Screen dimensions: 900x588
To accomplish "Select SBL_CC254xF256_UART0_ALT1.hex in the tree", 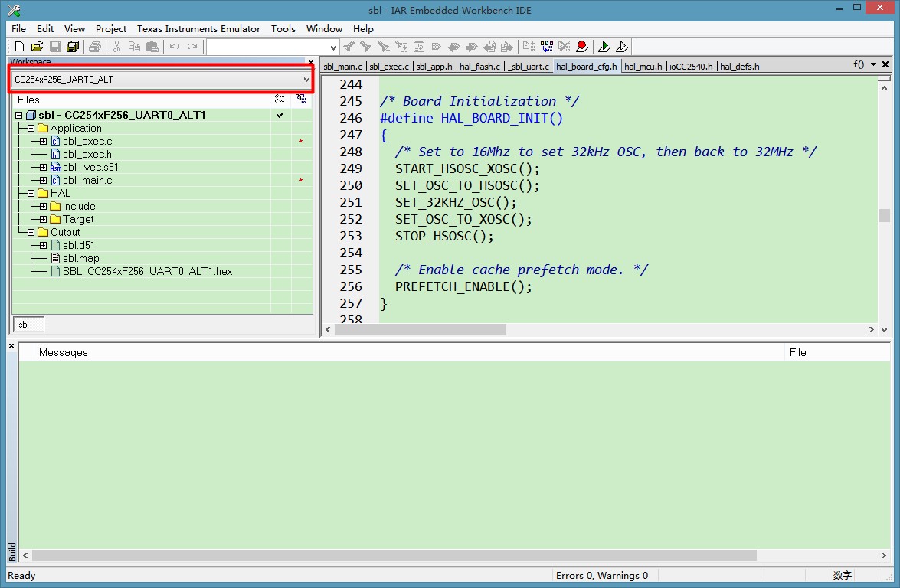I will coord(148,271).
